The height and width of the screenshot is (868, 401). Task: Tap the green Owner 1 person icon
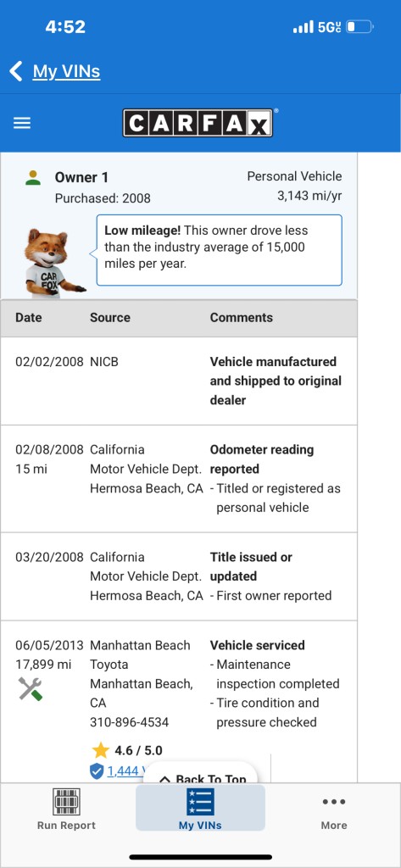coord(33,178)
